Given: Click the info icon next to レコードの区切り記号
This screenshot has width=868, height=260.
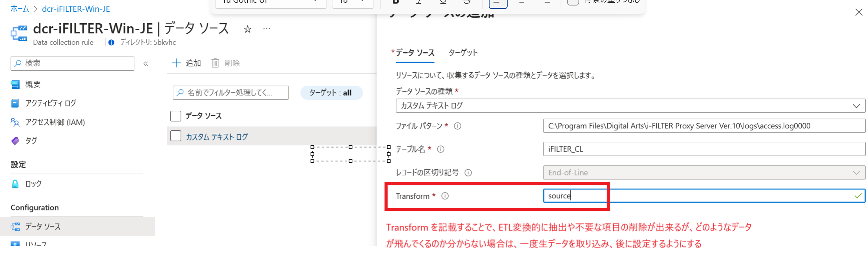Looking at the screenshot, I should pyautogui.click(x=468, y=173).
